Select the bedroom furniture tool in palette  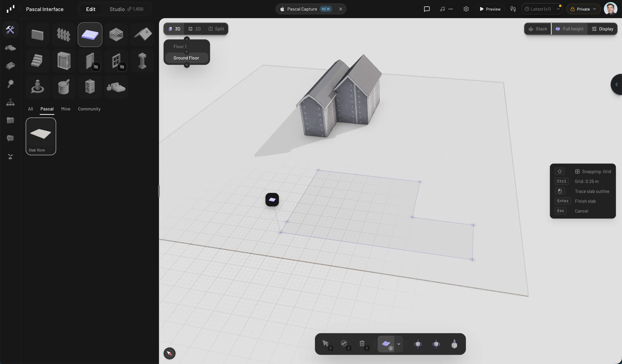116,87
